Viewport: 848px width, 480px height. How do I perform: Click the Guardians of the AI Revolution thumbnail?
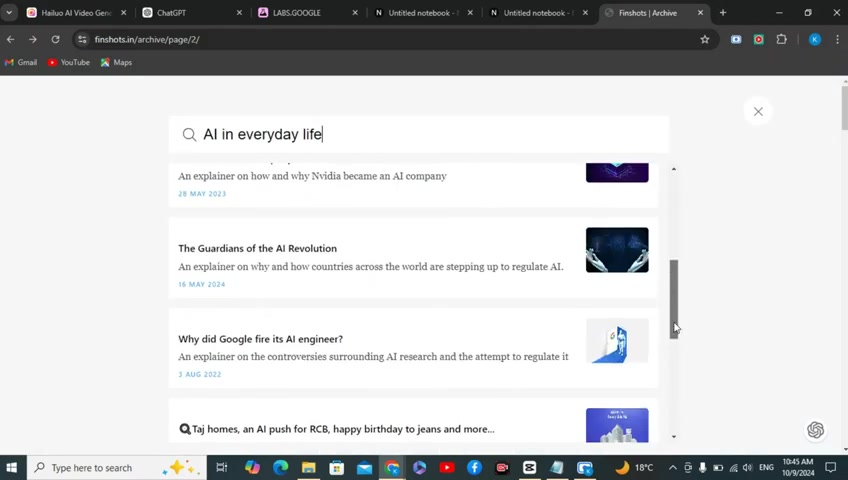[x=617, y=250]
